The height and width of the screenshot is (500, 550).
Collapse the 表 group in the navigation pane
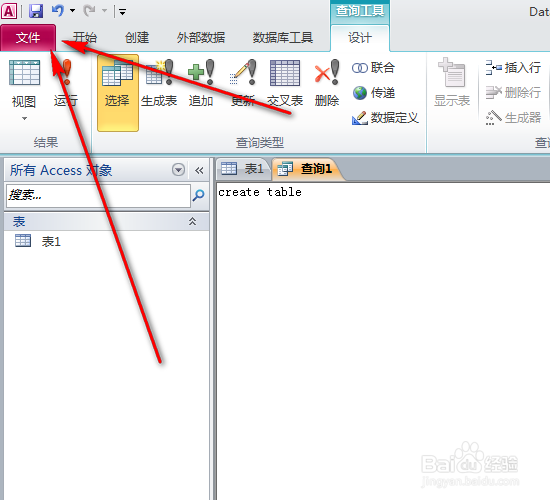[192, 221]
